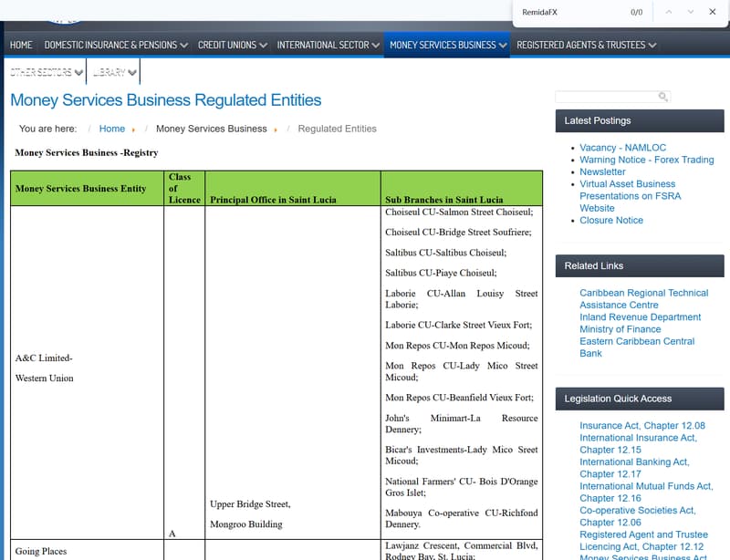Click Money Services Business breadcrumb

click(x=212, y=129)
